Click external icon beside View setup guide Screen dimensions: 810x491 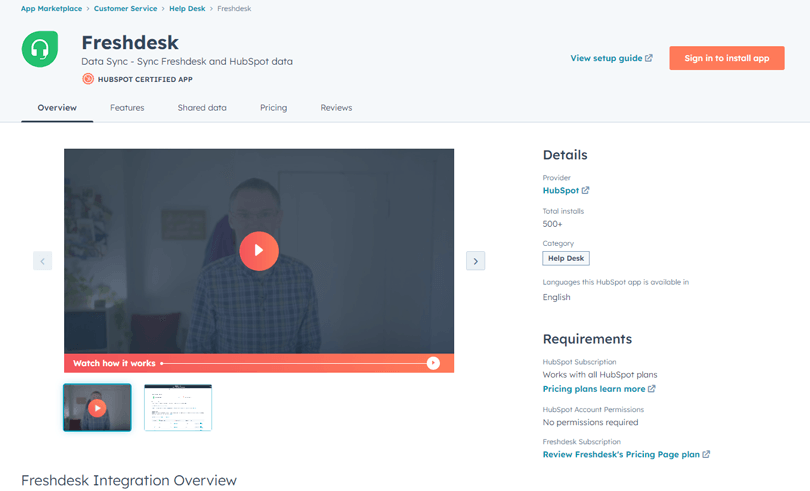click(649, 58)
